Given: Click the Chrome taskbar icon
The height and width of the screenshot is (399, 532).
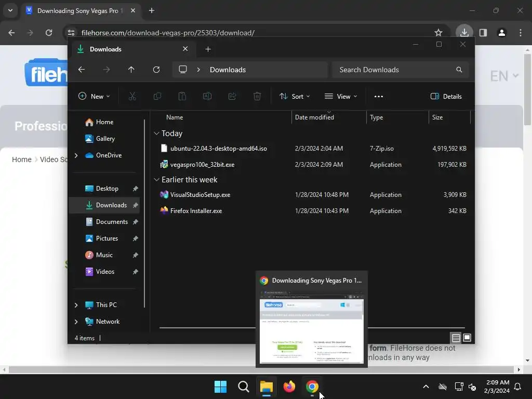Looking at the screenshot, I should click(312, 387).
